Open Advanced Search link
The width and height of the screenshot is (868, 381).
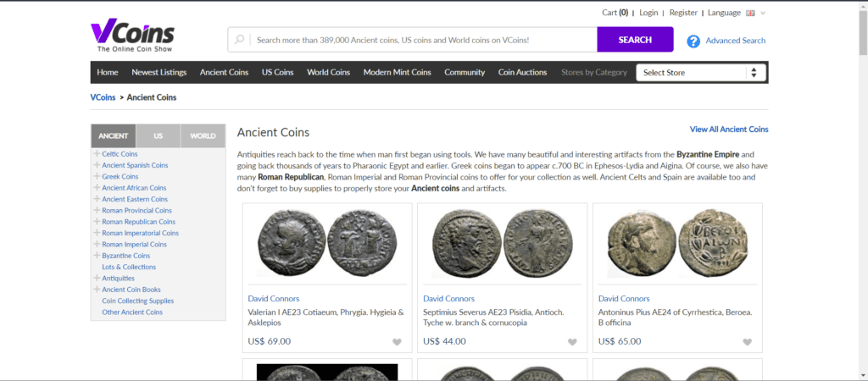coord(736,41)
